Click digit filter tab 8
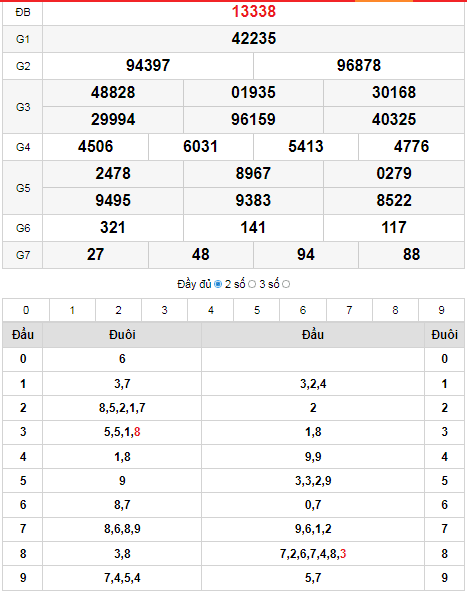The image size is (467, 595). tap(395, 310)
